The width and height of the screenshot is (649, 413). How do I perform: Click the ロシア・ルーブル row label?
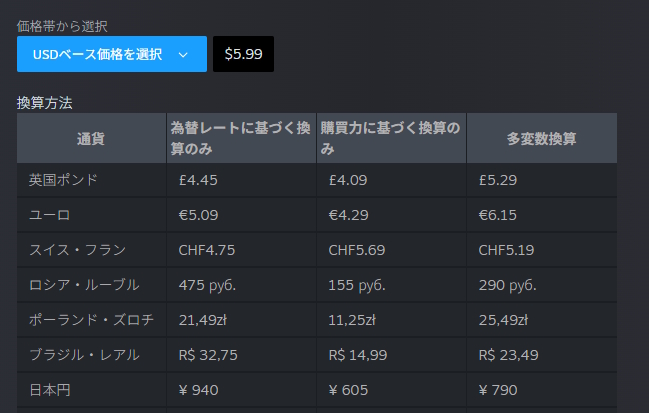point(84,285)
